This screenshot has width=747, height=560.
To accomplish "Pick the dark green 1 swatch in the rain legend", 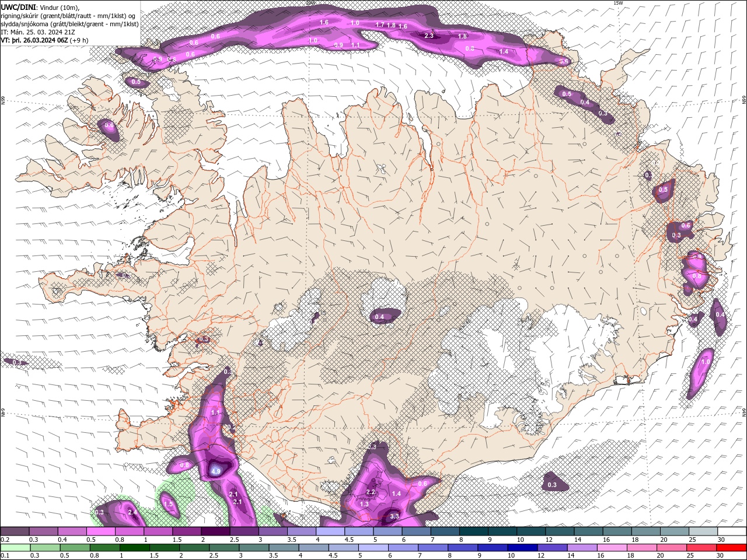I will click(x=135, y=547).
